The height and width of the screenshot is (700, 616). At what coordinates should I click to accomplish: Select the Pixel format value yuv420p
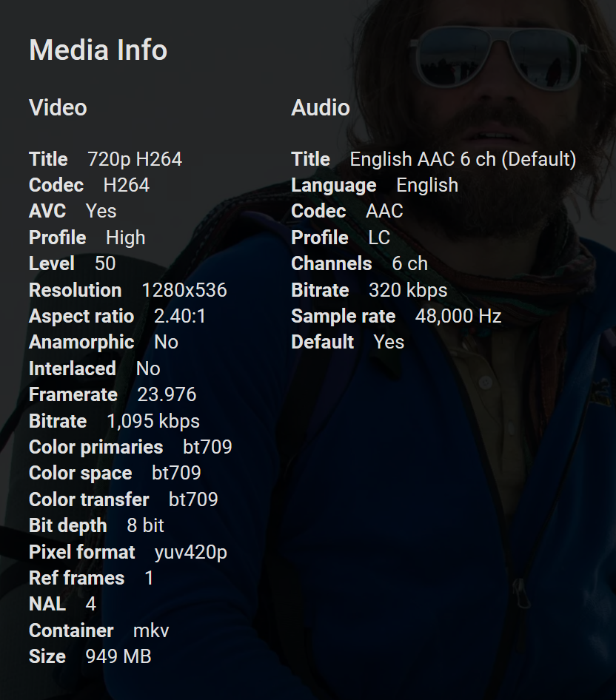190,552
